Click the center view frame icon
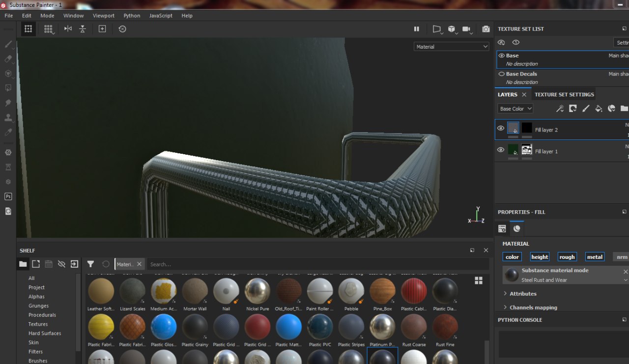Screen dimensions: 629x364 pyautogui.click(x=102, y=29)
